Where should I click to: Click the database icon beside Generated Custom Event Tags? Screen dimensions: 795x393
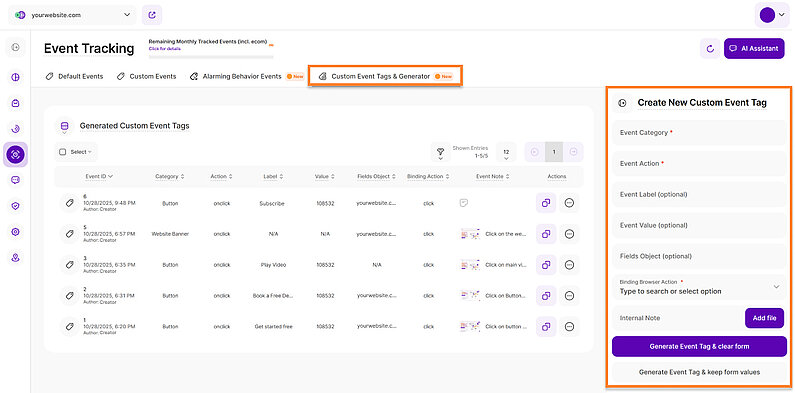[x=64, y=127]
